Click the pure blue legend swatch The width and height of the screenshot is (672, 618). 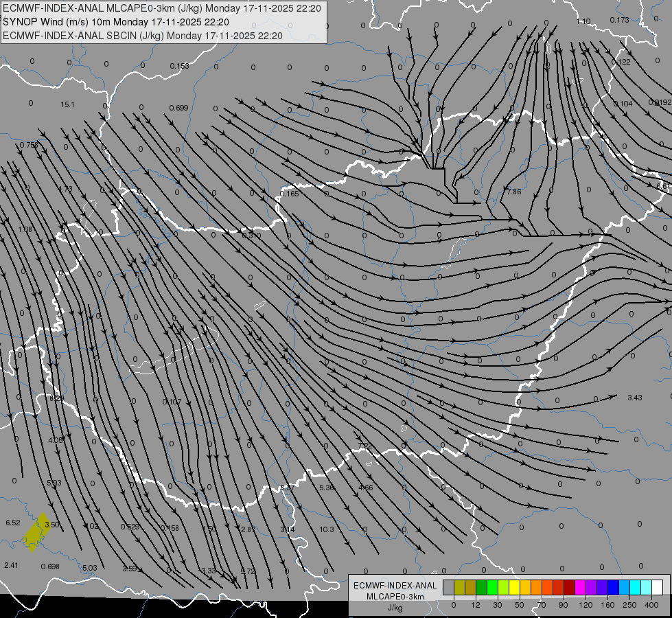click(614, 588)
